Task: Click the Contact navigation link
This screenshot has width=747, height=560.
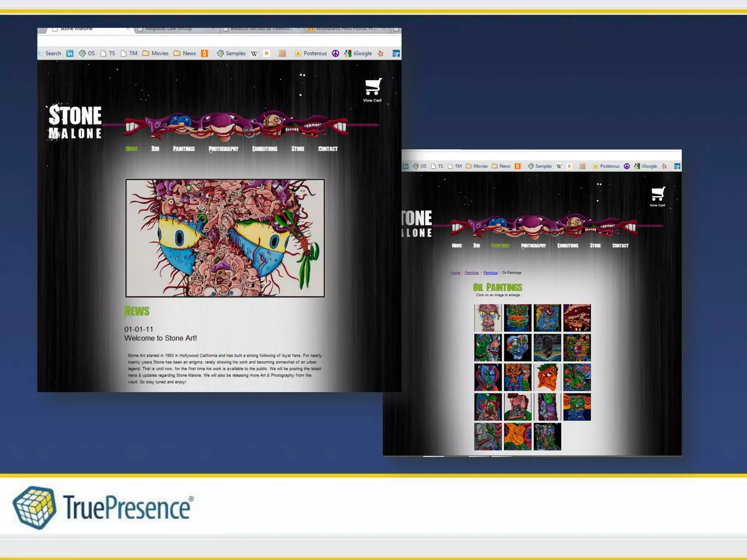Action: (328, 149)
